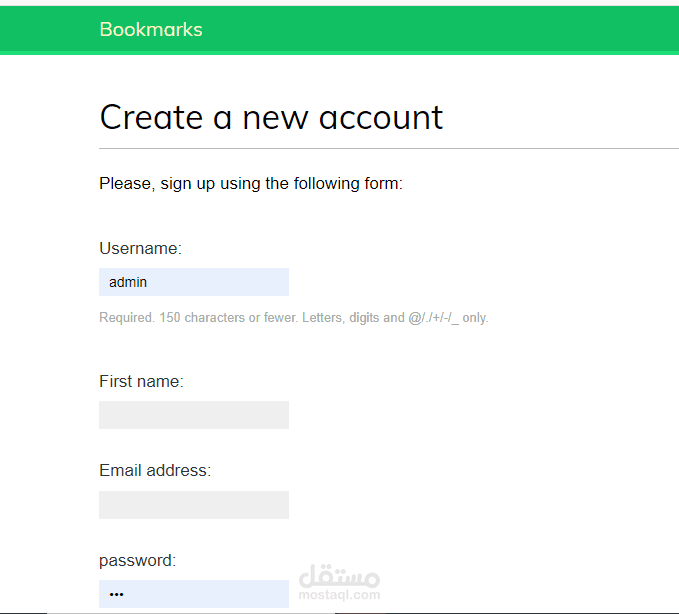The width and height of the screenshot is (679, 614).
Task: Click the 'admin' text in the Username field
Action: (128, 282)
